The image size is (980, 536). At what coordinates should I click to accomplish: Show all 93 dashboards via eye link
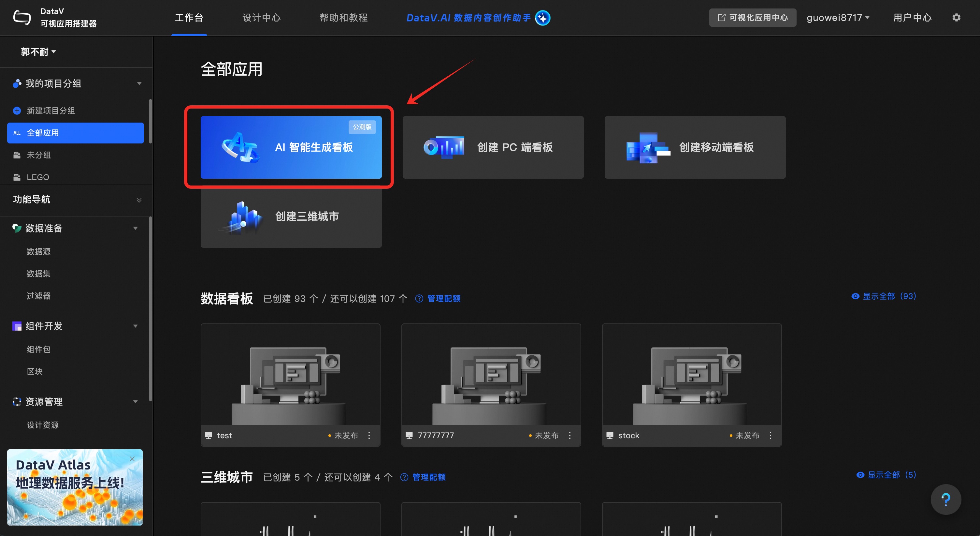(883, 296)
